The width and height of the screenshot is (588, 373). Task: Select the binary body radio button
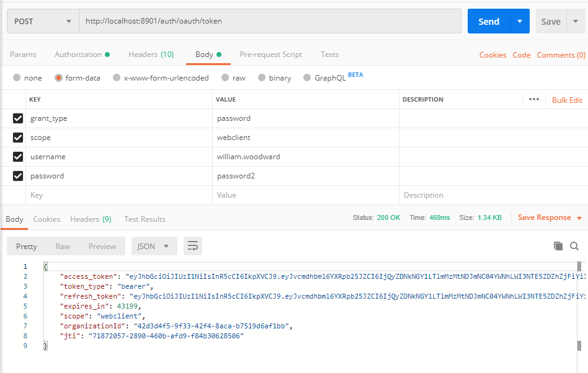pos(262,77)
